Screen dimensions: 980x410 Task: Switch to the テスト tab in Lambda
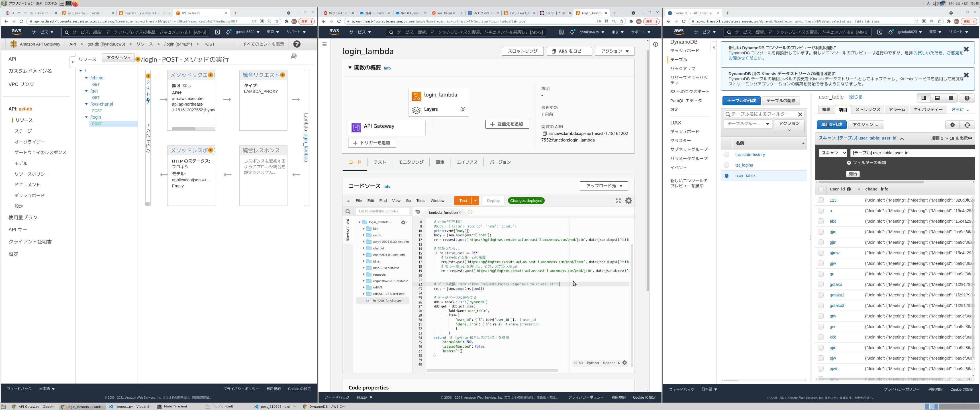click(379, 162)
